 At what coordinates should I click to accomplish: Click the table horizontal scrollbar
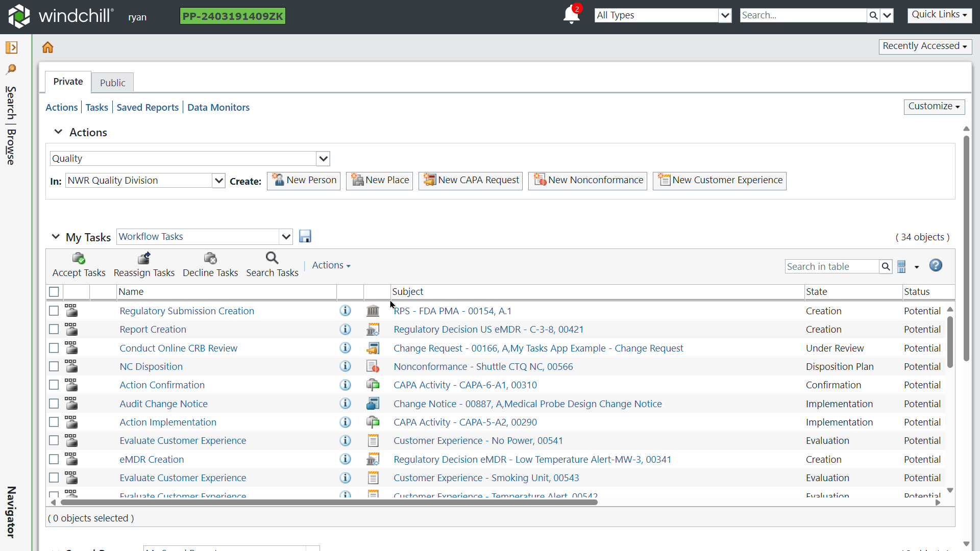coord(329,503)
